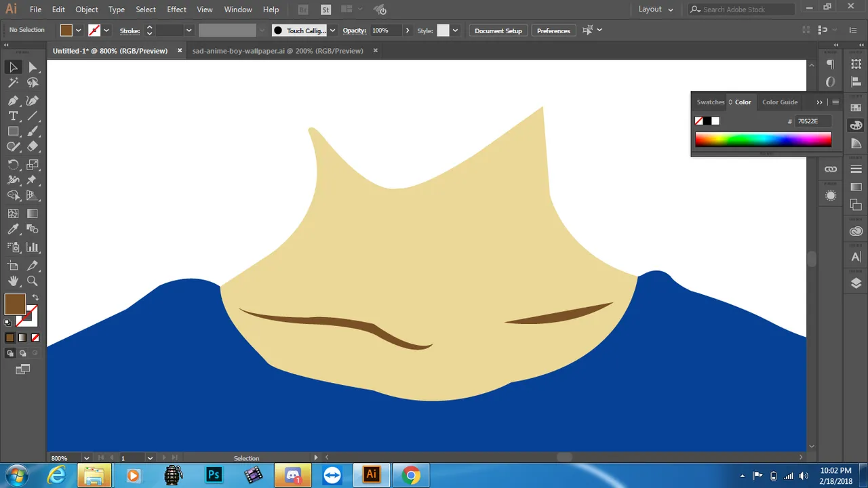This screenshot has height=488, width=868.
Task: Select the Puppet Warp pin tool
Action: pos(33,180)
